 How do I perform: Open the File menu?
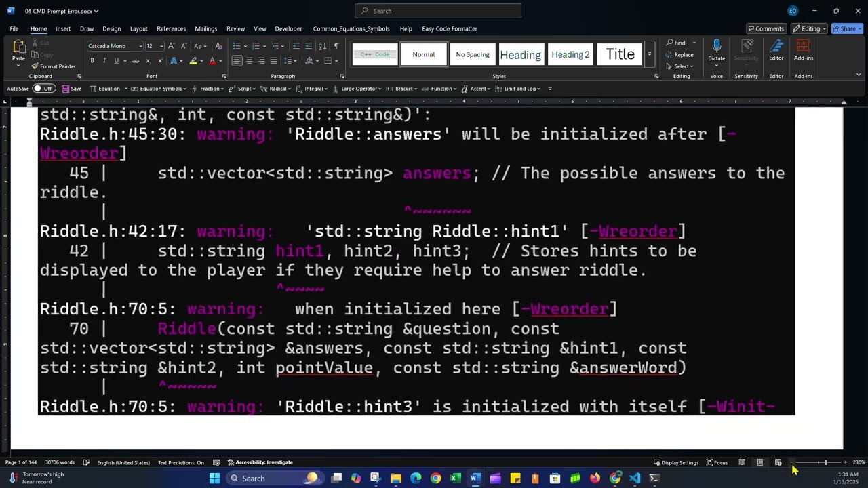click(14, 28)
